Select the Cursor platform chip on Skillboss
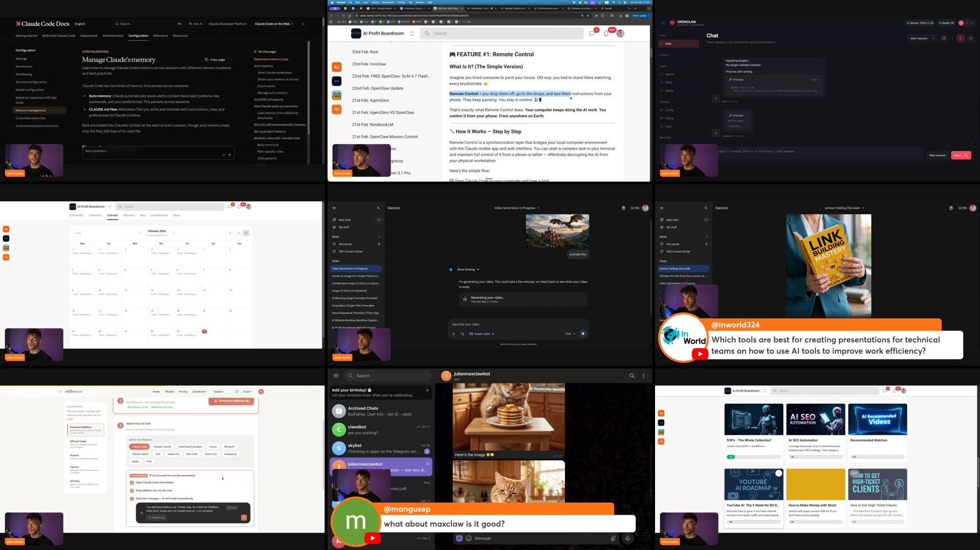The width and height of the screenshot is (980, 550). click(x=213, y=446)
